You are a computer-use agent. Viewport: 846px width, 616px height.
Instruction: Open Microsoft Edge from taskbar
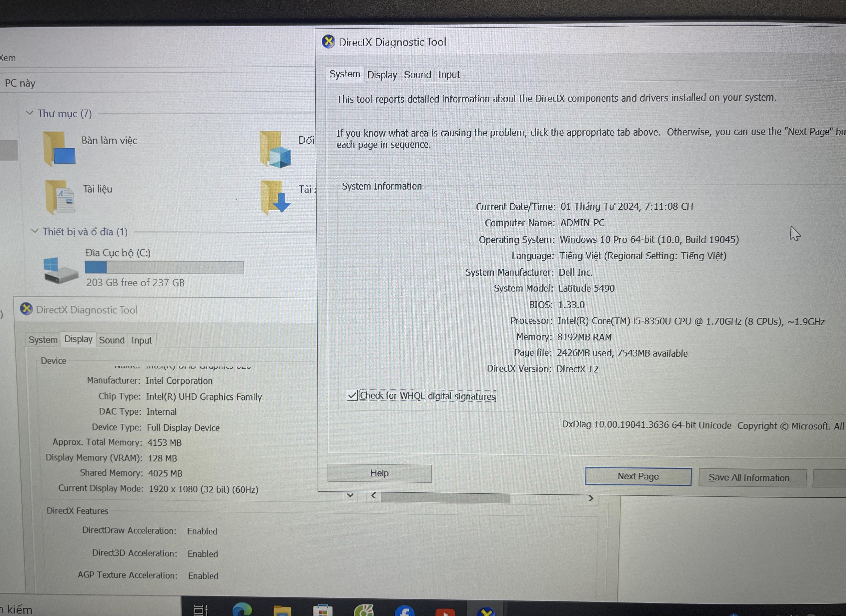[243, 609]
